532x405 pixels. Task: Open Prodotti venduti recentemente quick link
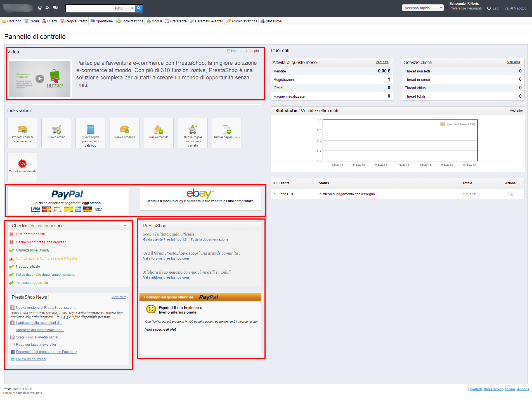coord(22,133)
